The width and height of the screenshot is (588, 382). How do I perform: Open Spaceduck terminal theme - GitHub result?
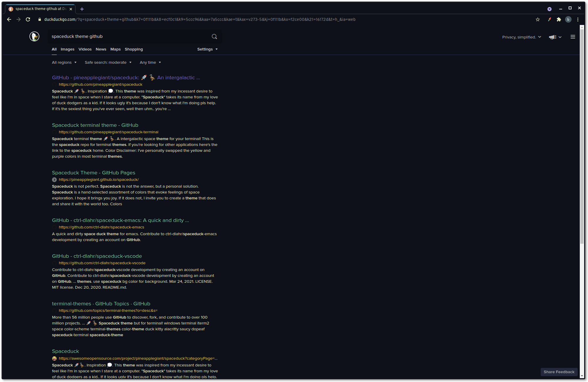(x=95, y=125)
